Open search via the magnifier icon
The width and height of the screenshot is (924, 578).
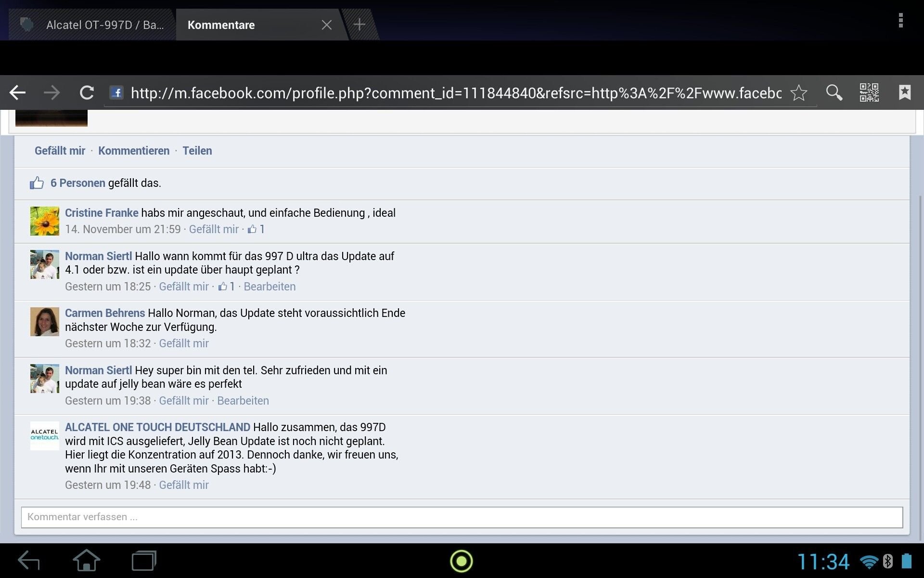point(834,92)
